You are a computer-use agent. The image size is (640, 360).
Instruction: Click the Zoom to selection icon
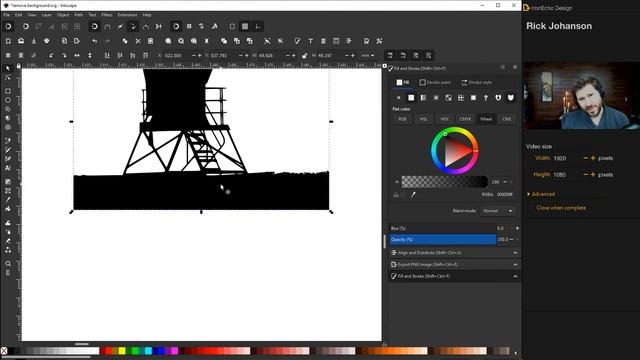coord(168,41)
